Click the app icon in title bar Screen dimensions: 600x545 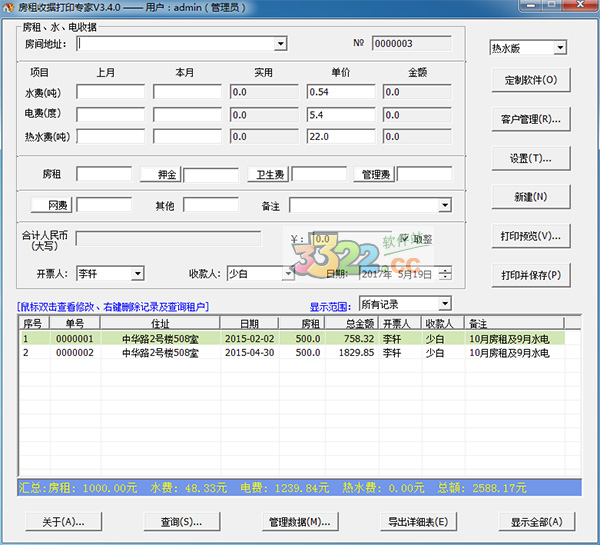click(9, 8)
